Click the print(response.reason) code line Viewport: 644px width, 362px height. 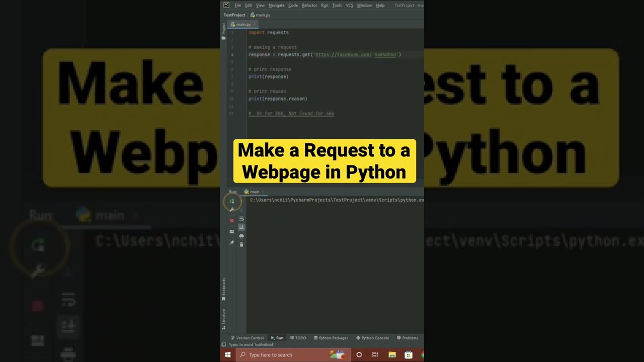pos(278,99)
